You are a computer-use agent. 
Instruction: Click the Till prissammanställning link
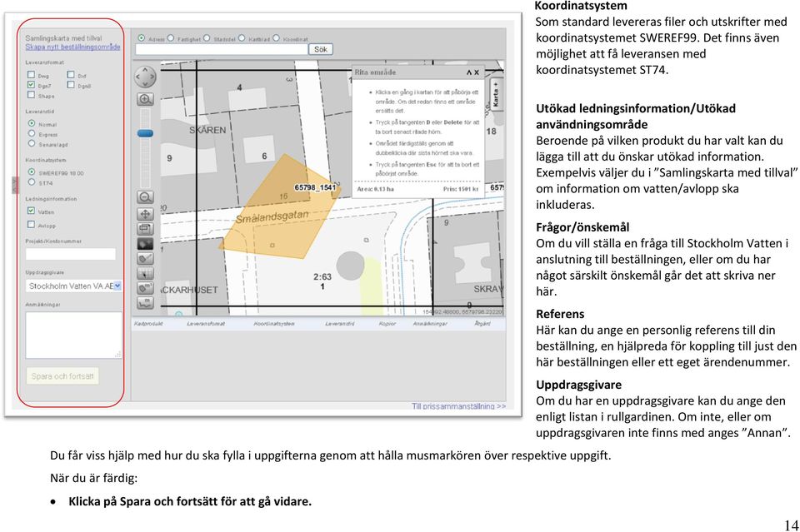click(458, 406)
